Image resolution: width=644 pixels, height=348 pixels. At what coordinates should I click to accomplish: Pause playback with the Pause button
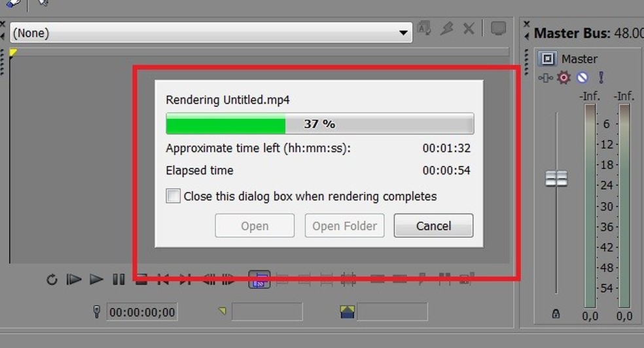pyautogui.click(x=118, y=280)
